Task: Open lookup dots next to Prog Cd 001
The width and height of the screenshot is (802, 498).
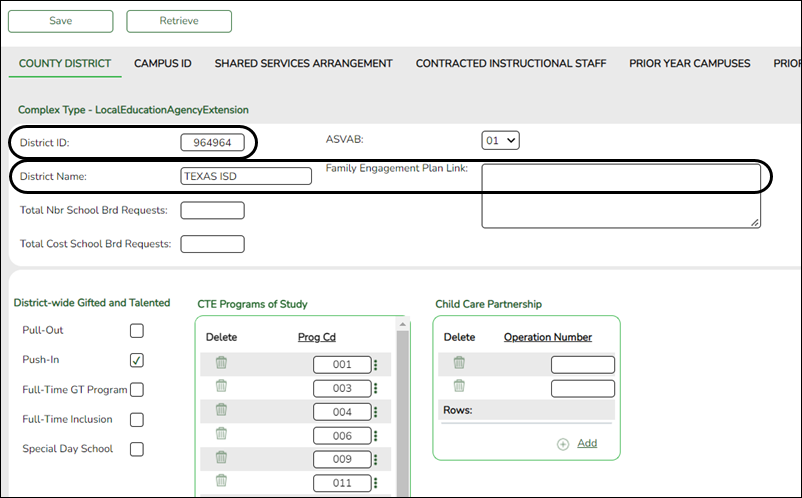Action: coord(375,365)
